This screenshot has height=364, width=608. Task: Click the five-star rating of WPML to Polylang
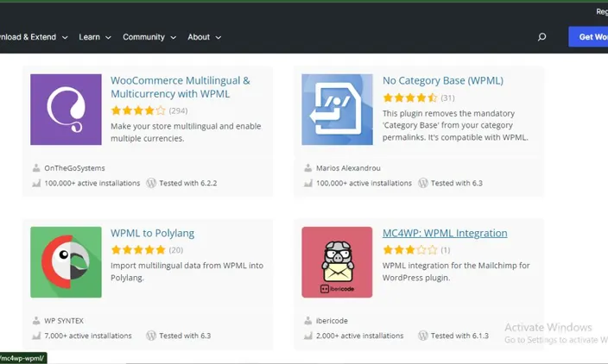[138, 250]
